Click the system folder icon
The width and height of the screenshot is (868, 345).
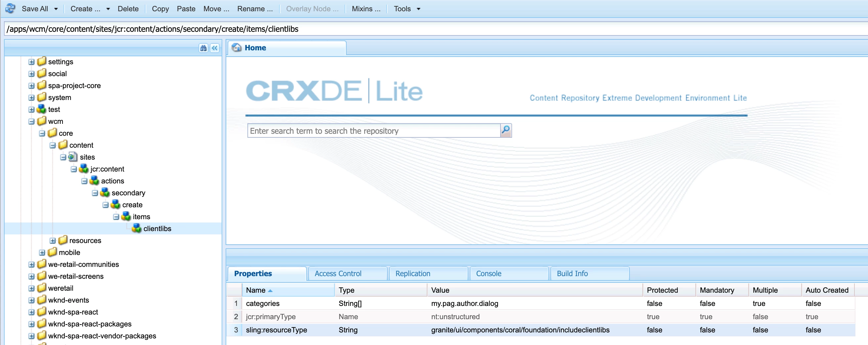click(41, 97)
